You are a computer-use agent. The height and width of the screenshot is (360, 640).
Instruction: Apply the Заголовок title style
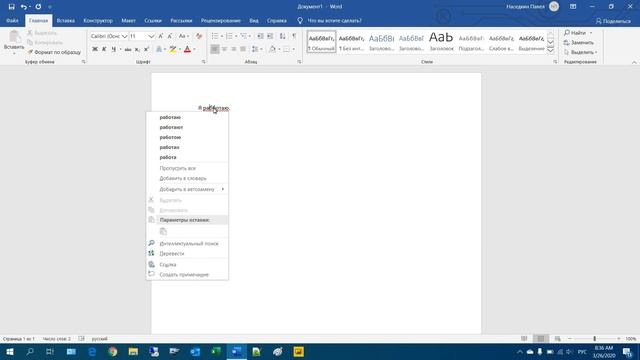point(441,42)
